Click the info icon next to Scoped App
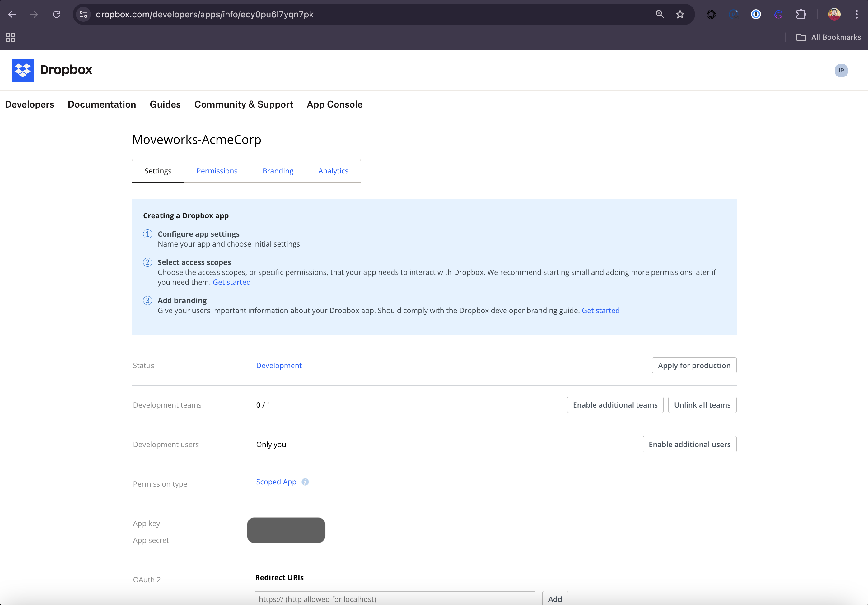868x605 pixels. tap(305, 482)
